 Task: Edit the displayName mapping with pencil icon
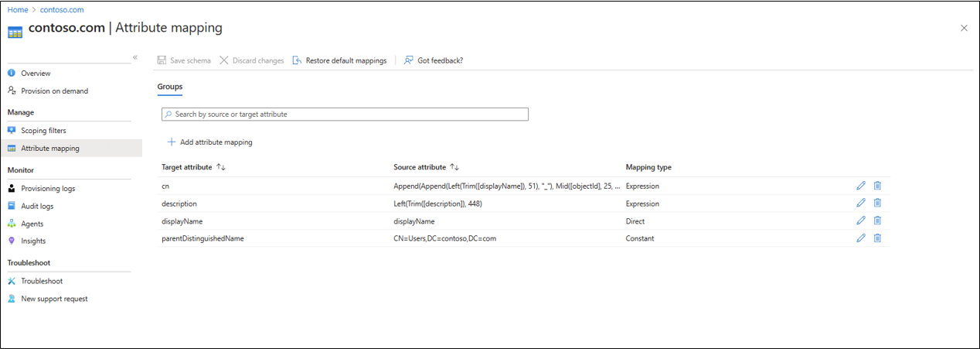coord(861,221)
